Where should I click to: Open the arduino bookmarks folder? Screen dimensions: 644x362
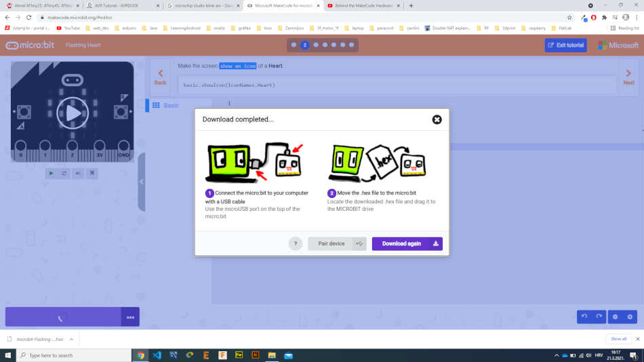click(x=125, y=28)
